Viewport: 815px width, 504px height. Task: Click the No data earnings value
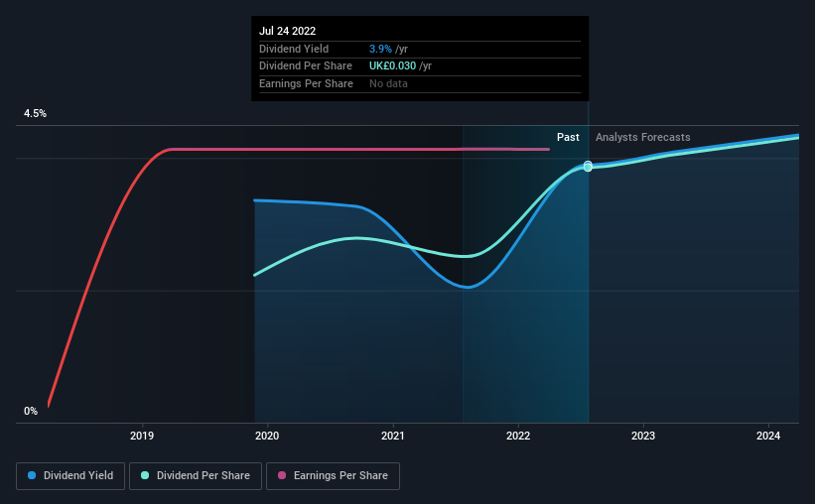[x=388, y=83]
